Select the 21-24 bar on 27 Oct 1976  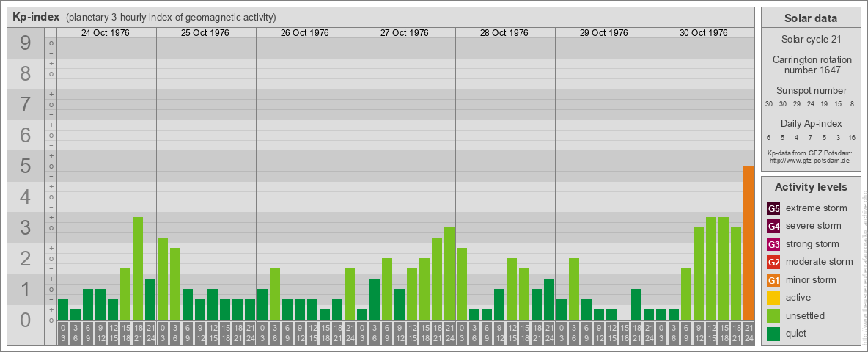click(449, 274)
